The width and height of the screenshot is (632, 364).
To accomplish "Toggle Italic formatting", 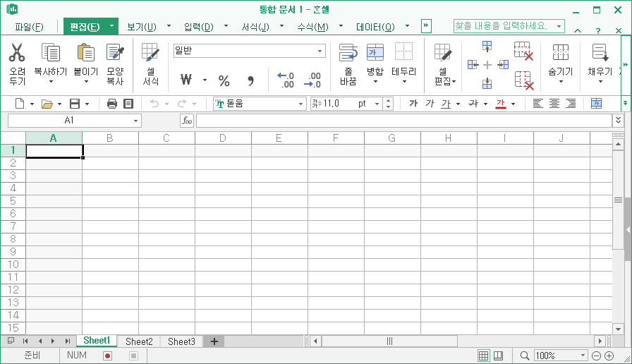I will pyautogui.click(x=430, y=104).
